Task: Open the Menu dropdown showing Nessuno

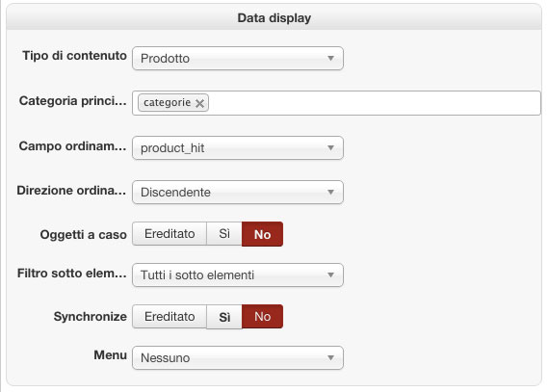Action: [x=238, y=357]
